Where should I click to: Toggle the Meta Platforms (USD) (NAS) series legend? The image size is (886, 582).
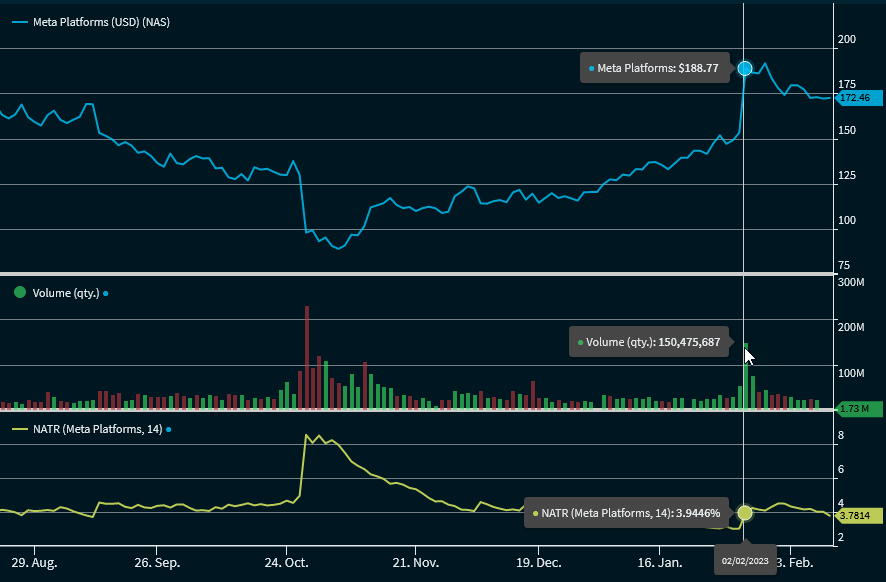tap(102, 23)
